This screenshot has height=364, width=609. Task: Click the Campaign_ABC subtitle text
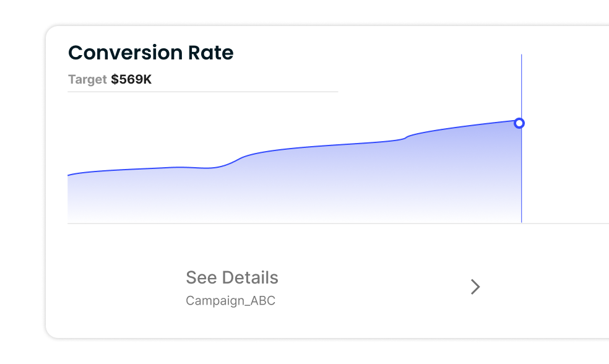tap(230, 301)
